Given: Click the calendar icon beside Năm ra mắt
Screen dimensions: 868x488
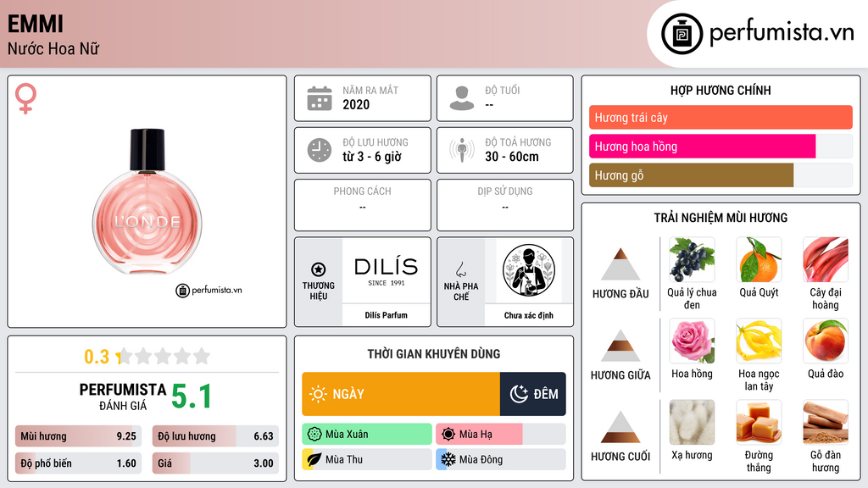Looking at the screenshot, I should click(x=320, y=98).
